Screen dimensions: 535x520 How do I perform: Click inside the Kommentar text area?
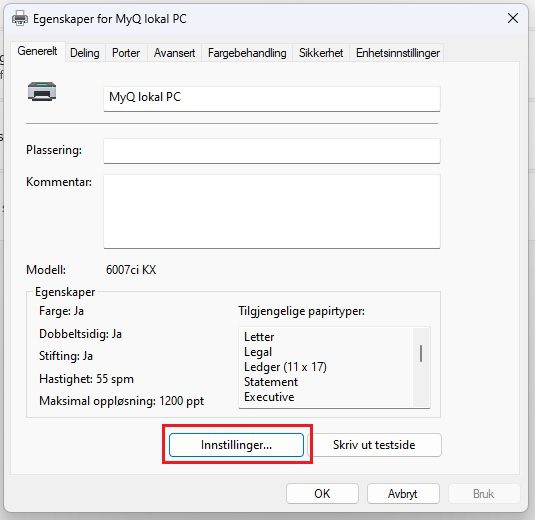[x=272, y=211]
